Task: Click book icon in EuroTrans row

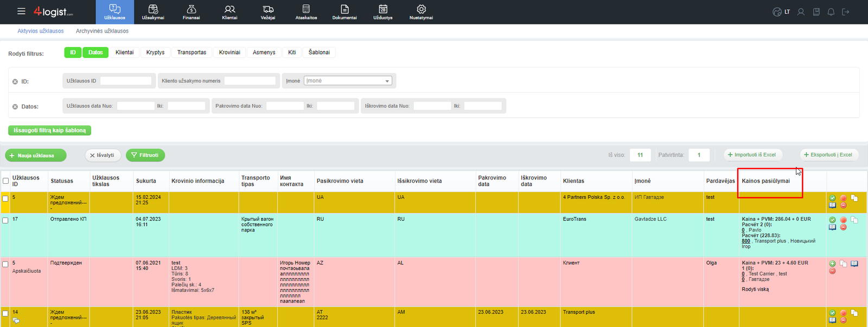Action: tap(832, 227)
